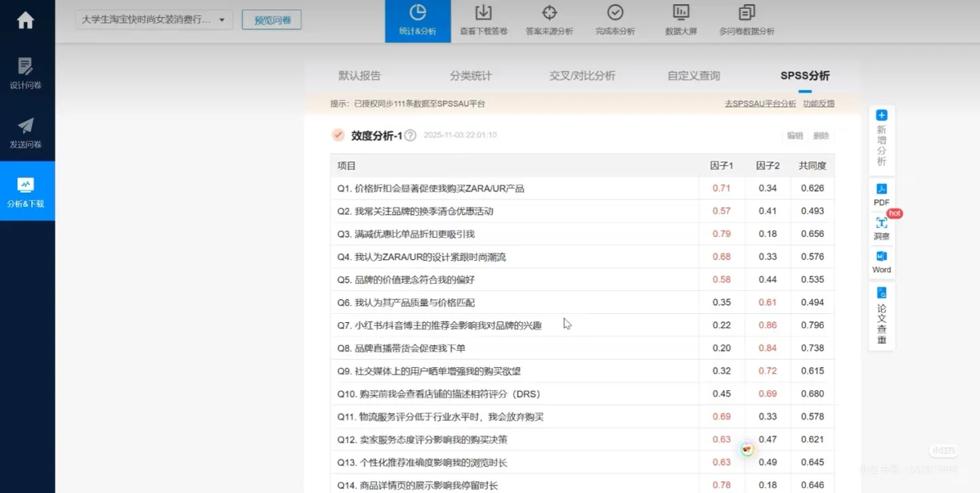Open the questionnaire selection dropdown
Viewport: 980px width, 493px height.
tap(153, 20)
